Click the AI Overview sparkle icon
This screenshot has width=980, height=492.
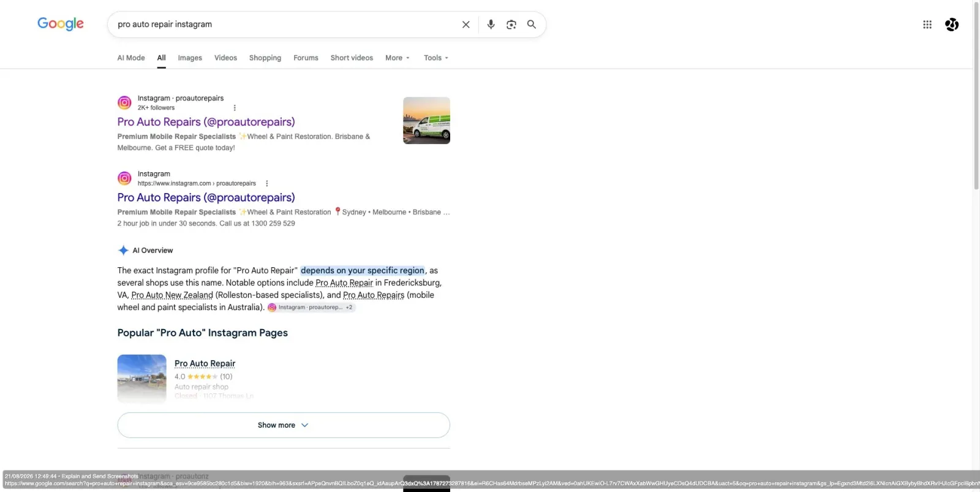pos(123,250)
